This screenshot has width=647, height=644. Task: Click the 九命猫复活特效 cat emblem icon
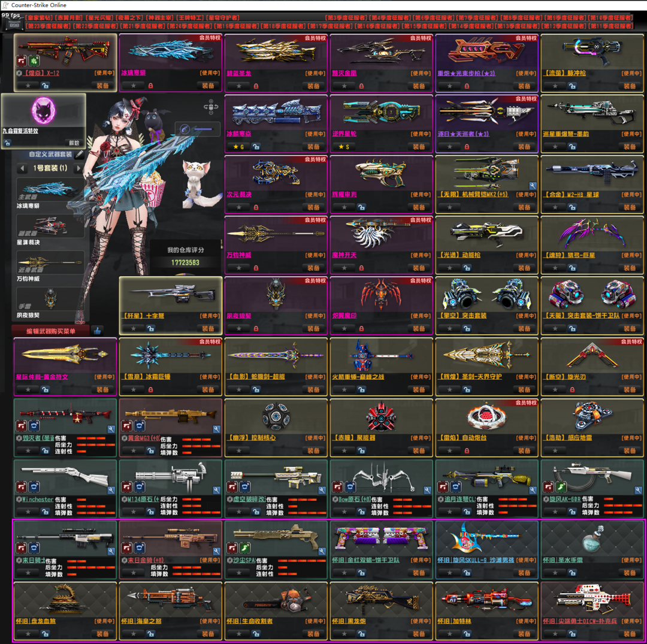pyautogui.click(x=43, y=111)
